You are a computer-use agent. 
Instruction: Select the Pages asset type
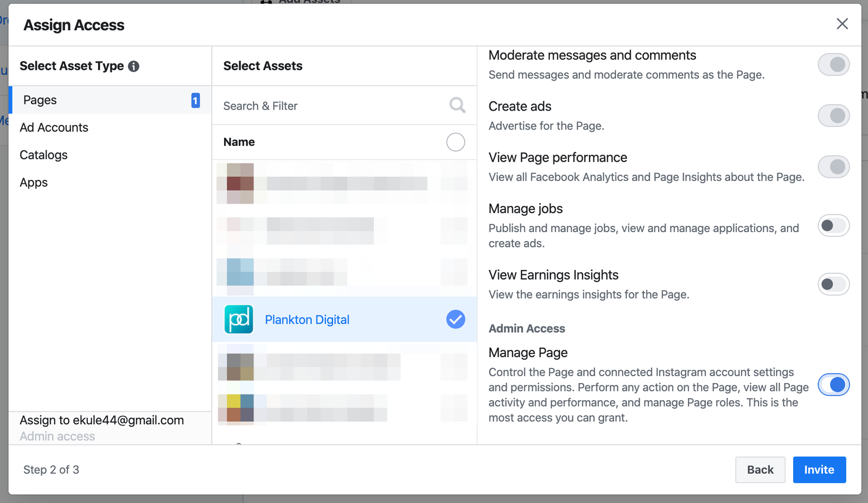coord(40,100)
